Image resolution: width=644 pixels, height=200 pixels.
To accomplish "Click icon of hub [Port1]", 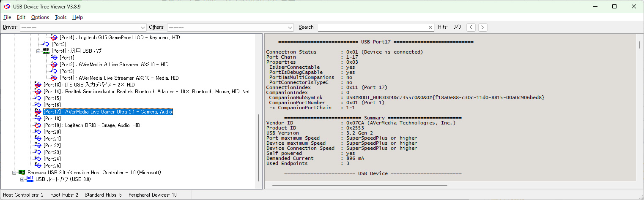I will 54,57.
